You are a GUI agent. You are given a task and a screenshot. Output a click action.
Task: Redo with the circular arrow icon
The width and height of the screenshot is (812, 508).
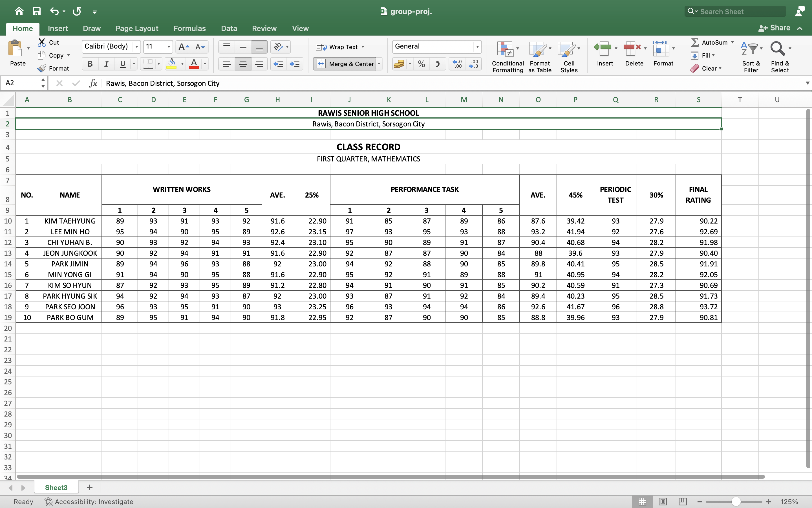[77, 11]
